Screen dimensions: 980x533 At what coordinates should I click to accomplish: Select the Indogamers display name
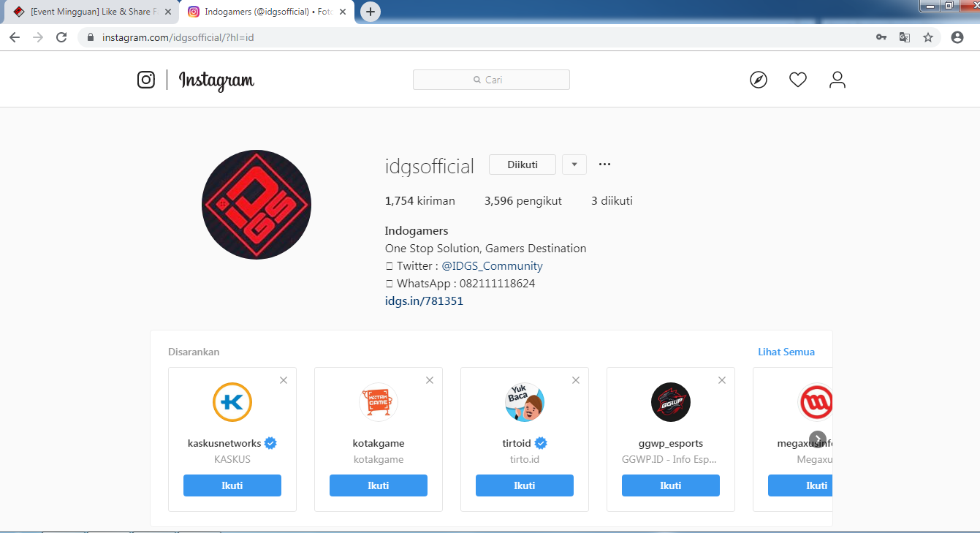click(417, 231)
